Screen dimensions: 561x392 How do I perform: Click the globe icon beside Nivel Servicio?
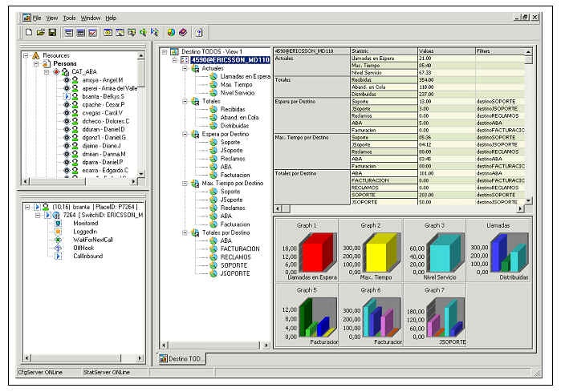[x=213, y=93]
